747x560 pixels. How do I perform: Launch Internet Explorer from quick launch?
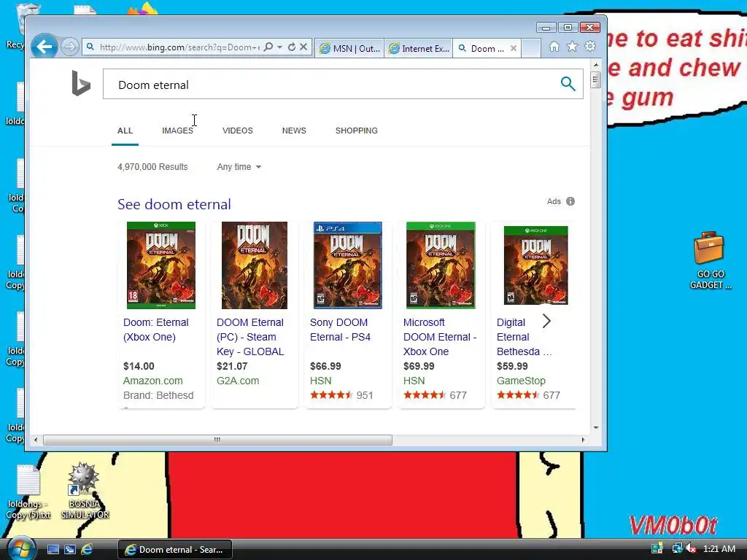tap(88, 550)
